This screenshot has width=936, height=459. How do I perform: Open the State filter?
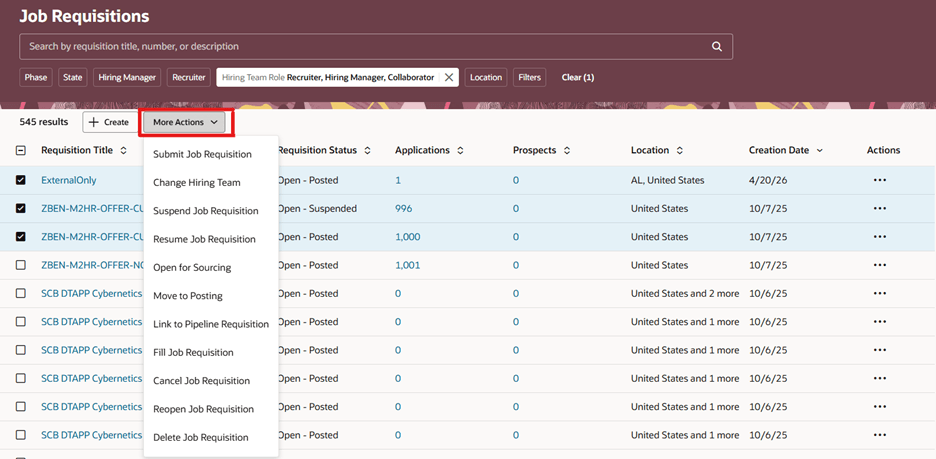coord(73,78)
